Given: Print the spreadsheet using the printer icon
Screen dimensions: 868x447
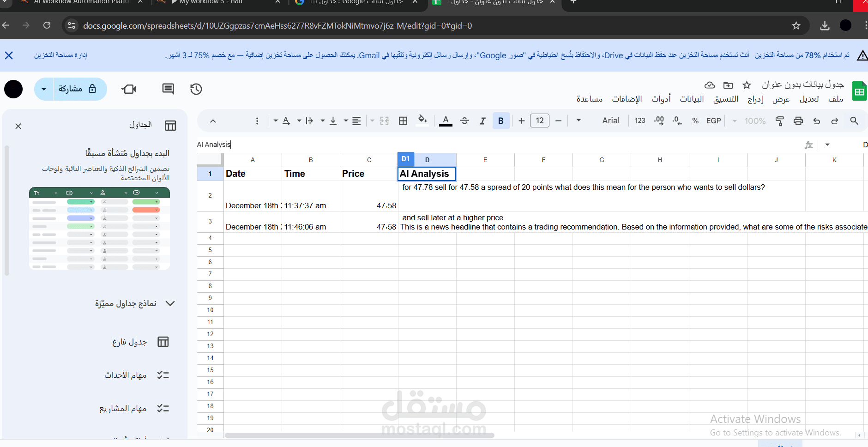Looking at the screenshot, I should pyautogui.click(x=798, y=121).
